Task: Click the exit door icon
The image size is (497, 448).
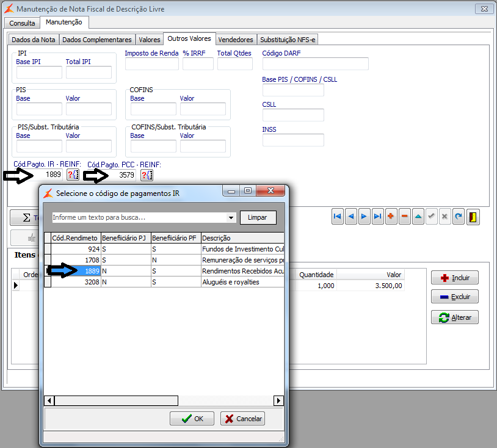Action: (473, 217)
